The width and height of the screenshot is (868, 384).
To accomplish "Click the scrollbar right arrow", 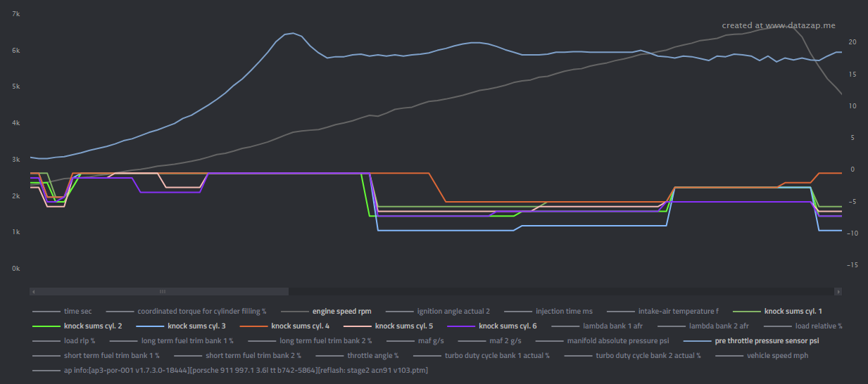I will (x=838, y=291).
